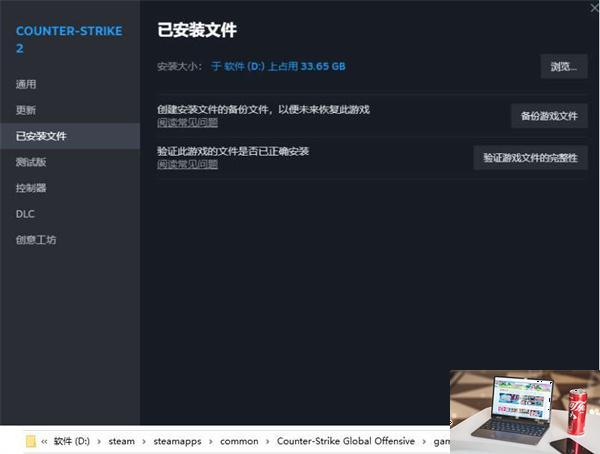This screenshot has width=600, height=454.
Task: Expand the chevron after steamapps
Action: (211, 442)
